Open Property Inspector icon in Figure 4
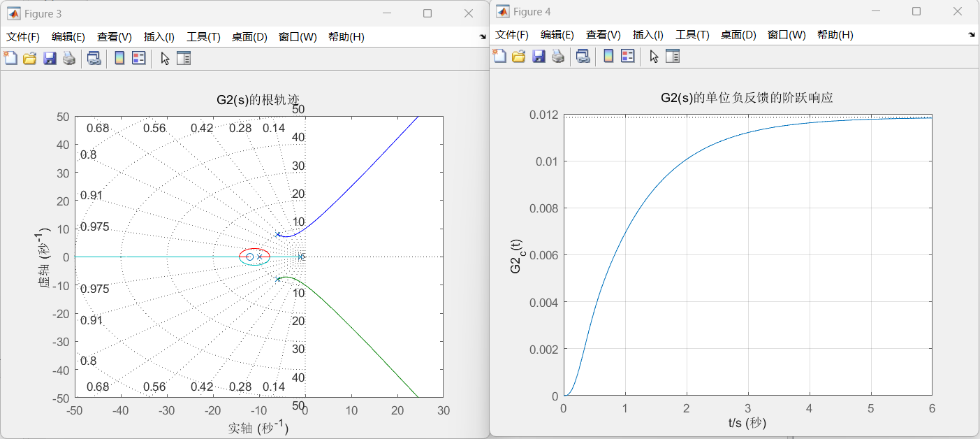Screen dimensions: 980x439 [x=673, y=57]
